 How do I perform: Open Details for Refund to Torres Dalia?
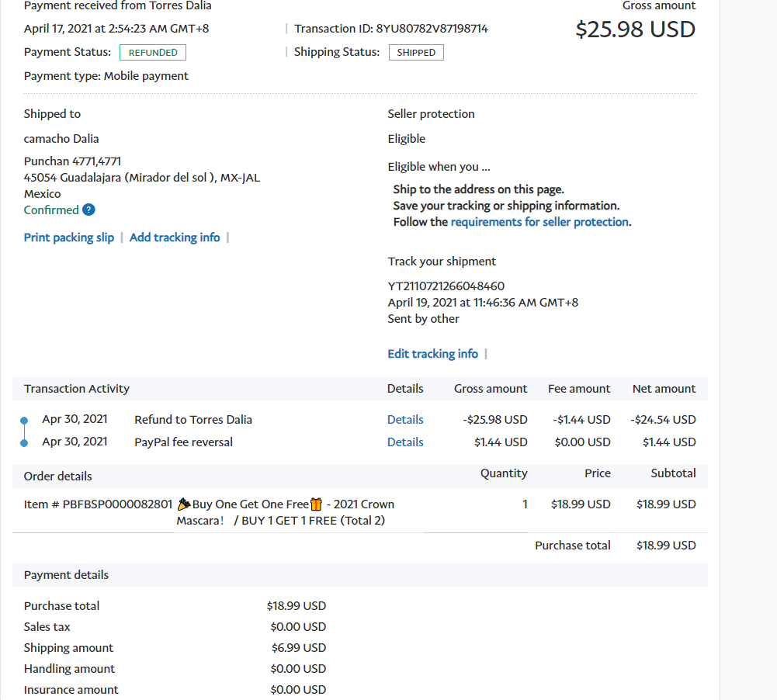click(405, 420)
